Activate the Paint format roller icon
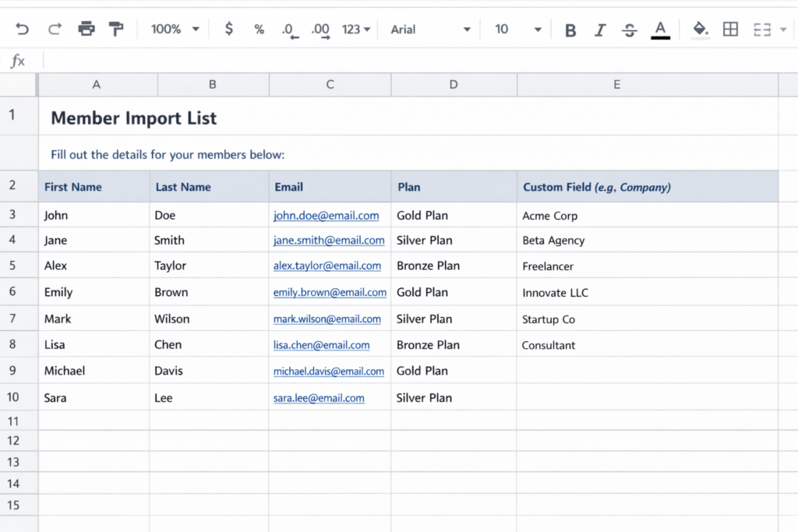Screen dimensions: 798x532 [116, 29]
